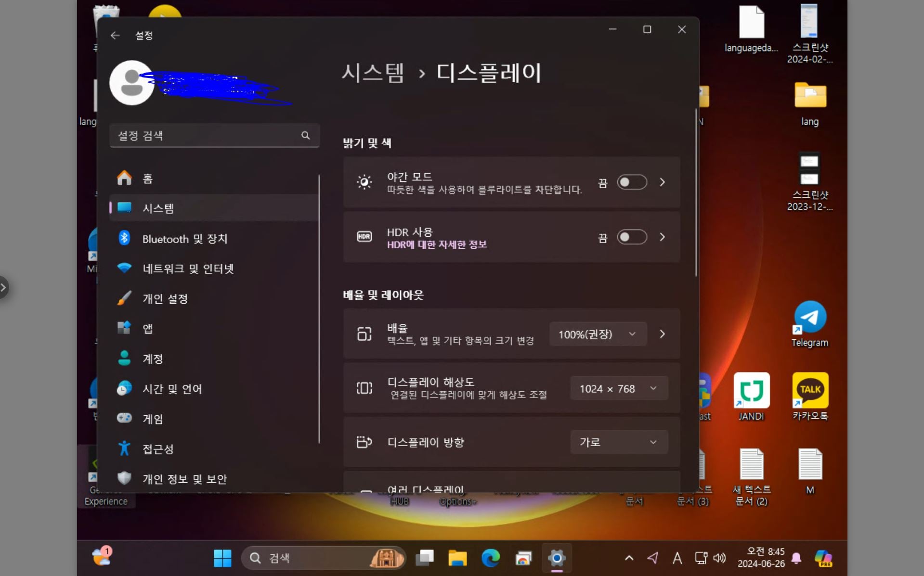Viewport: 924px width, 576px height.
Task: Open 앱 settings category
Action: point(214,328)
